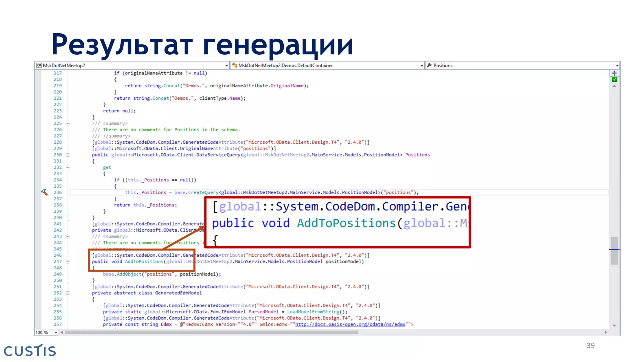Click 'AddToPositions' method name on line 247

pos(144,261)
